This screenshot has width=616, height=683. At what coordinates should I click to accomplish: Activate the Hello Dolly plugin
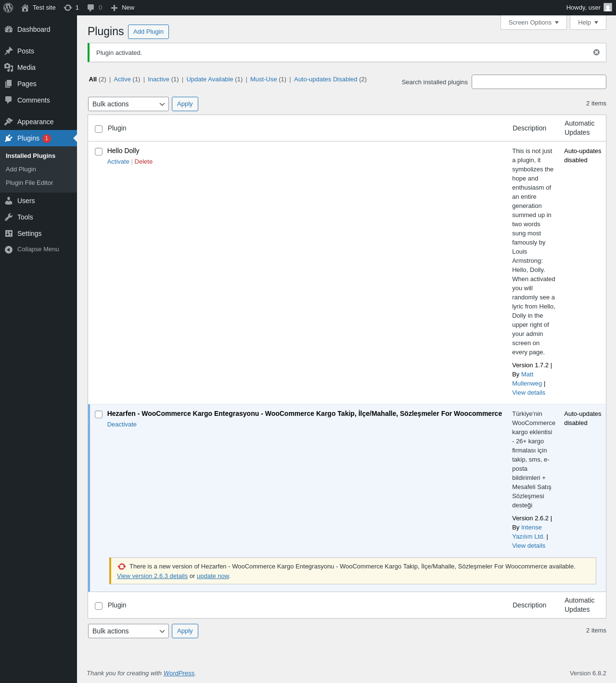pyautogui.click(x=118, y=162)
